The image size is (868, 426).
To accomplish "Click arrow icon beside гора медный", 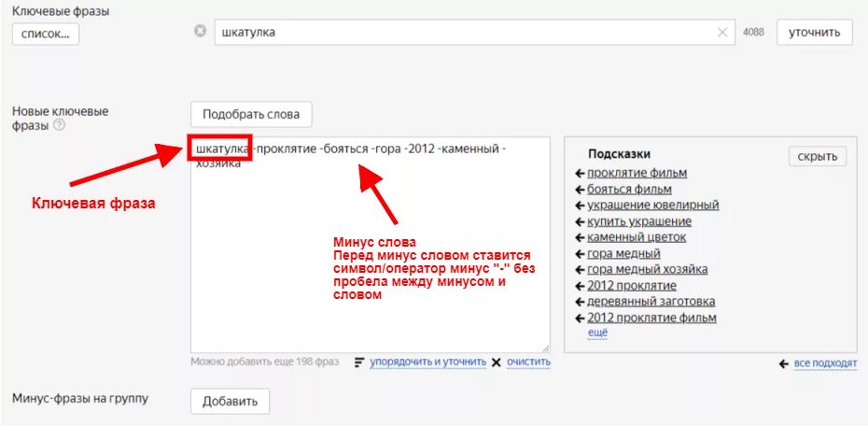I will 580,254.
